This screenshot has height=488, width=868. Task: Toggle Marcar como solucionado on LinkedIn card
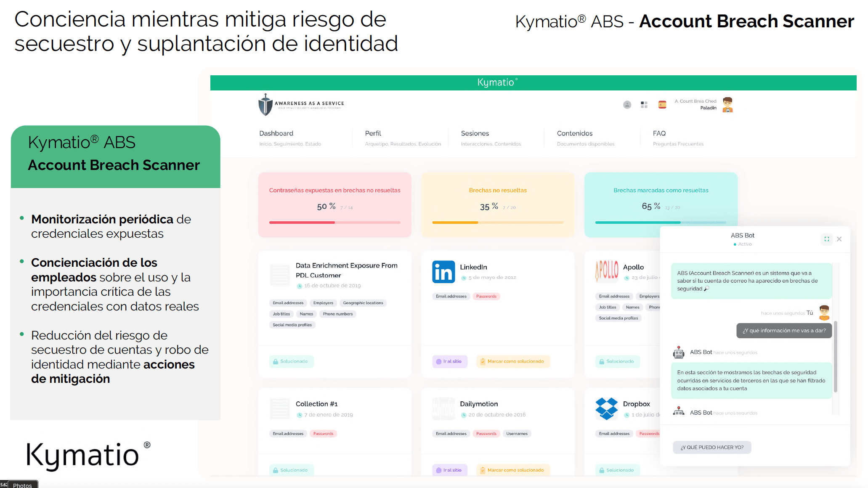point(513,361)
